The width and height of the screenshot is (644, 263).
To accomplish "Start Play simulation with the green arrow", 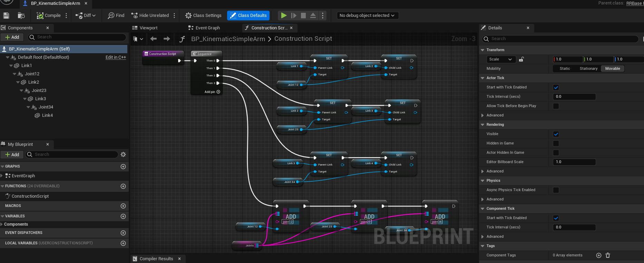I will (284, 16).
